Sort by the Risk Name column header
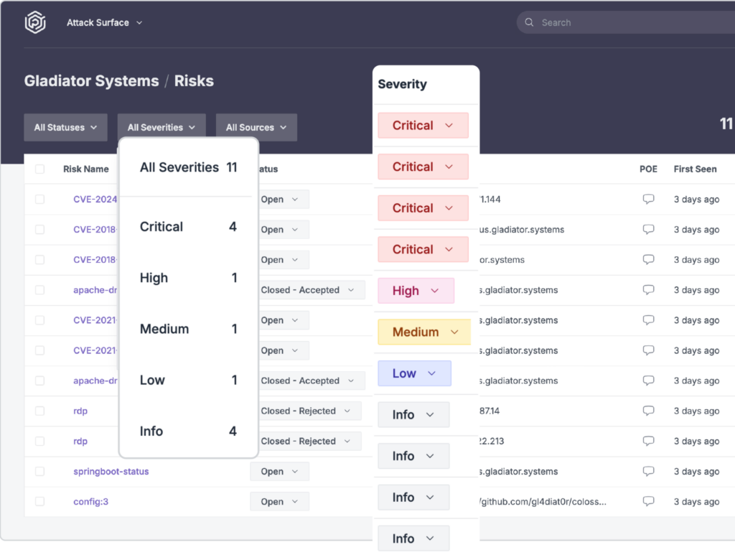The image size is (735, 560). pyautogui.click(x=86, y=169)
